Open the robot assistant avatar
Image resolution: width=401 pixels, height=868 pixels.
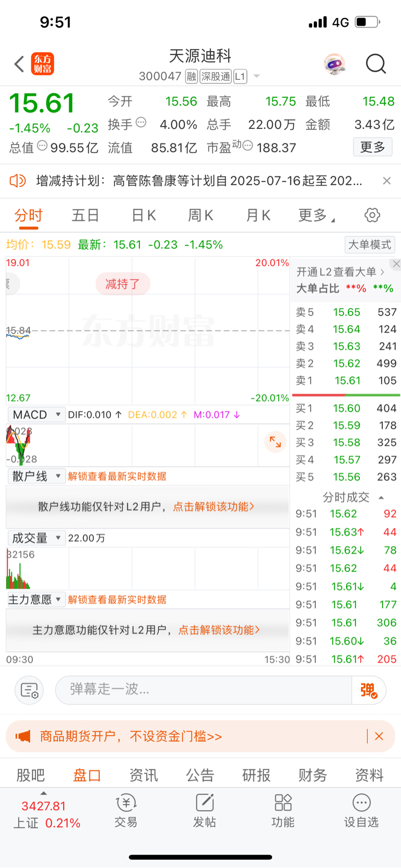point(334,64)
